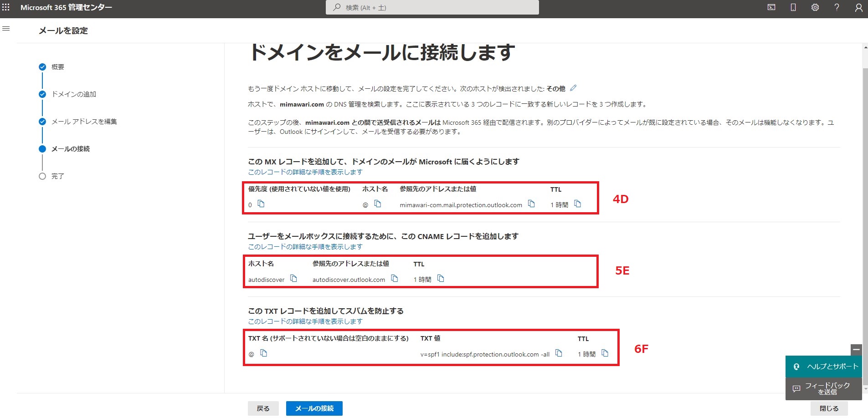Click the メールの接続 blue button

pyautogui.click(x=314, y=408)
